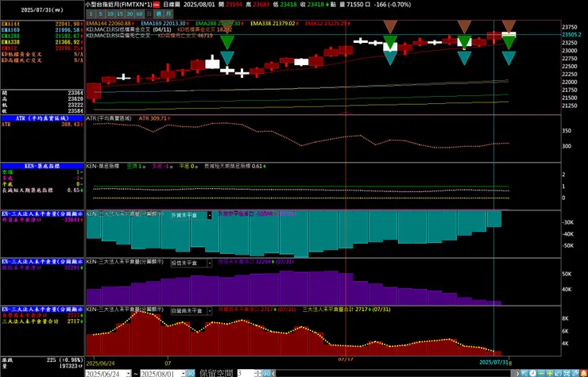Click the pencil drawing tool icon
Screen dimensions: 588x377
click(575, 373)
